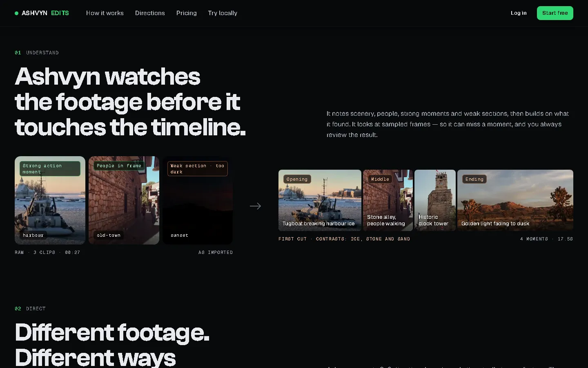
Task: Click the green dot logo icon
Action: [x=17, y=13]
